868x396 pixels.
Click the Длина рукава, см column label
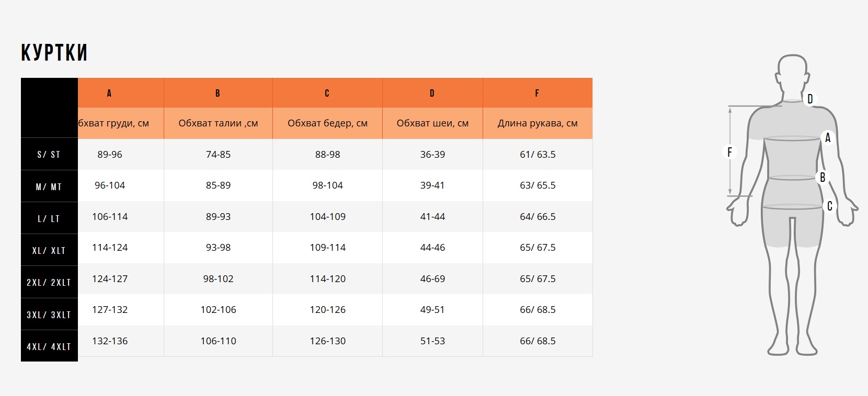(x=538, y=123)
